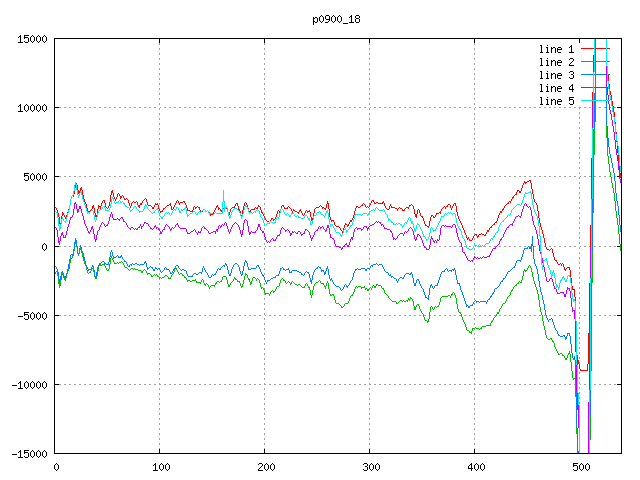Screen dimensions: 640x480
Task: Click the cyan line sample beside line 5
Action: 594,101
